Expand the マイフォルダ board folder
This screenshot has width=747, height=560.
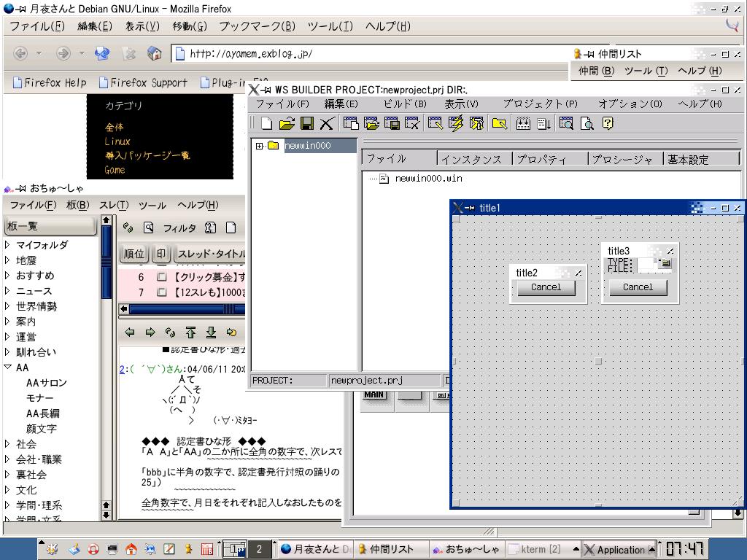point(7,245)
